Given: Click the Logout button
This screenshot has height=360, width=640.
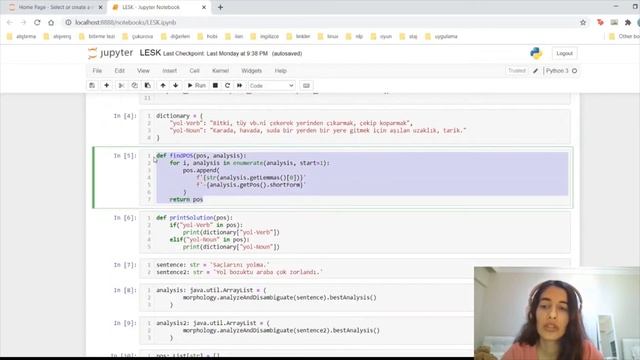Looking at the screenshot, I should pyautogui.click(x=564, y=53).
